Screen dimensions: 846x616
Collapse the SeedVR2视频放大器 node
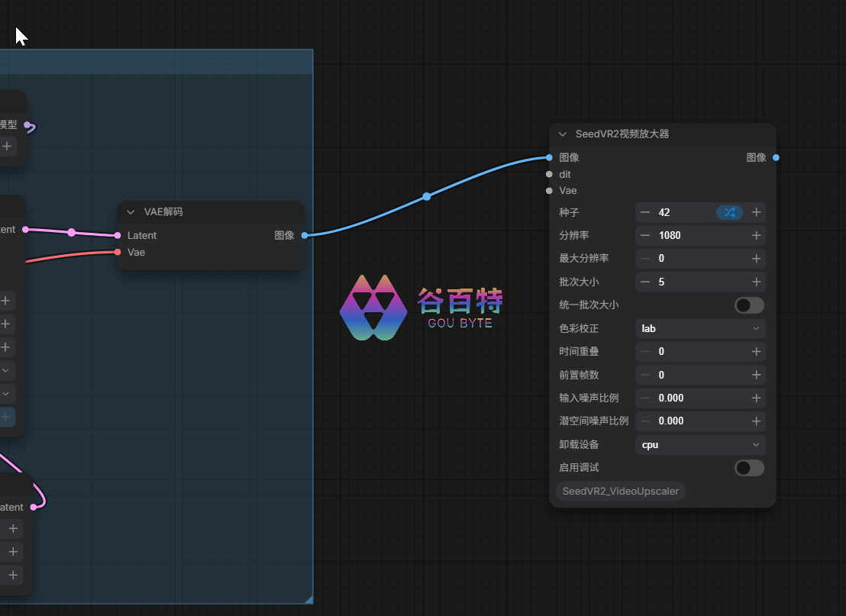coord(563,134)
